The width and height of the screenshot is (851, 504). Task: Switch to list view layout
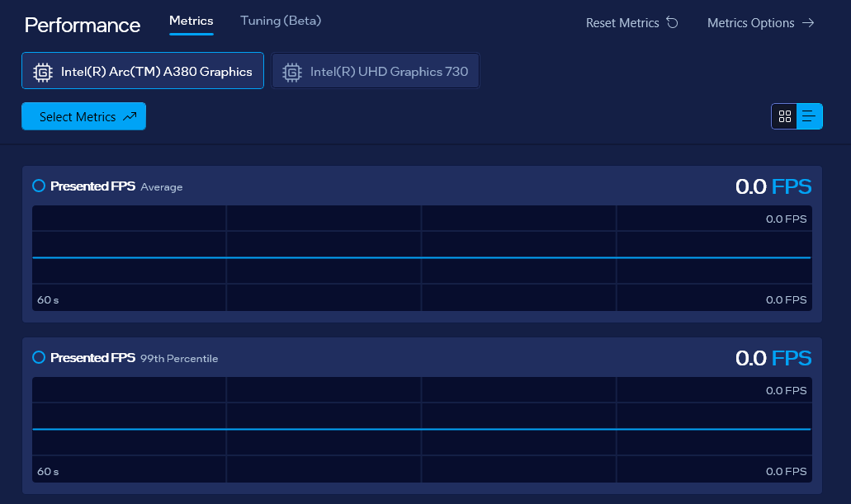tap(809, 116)
